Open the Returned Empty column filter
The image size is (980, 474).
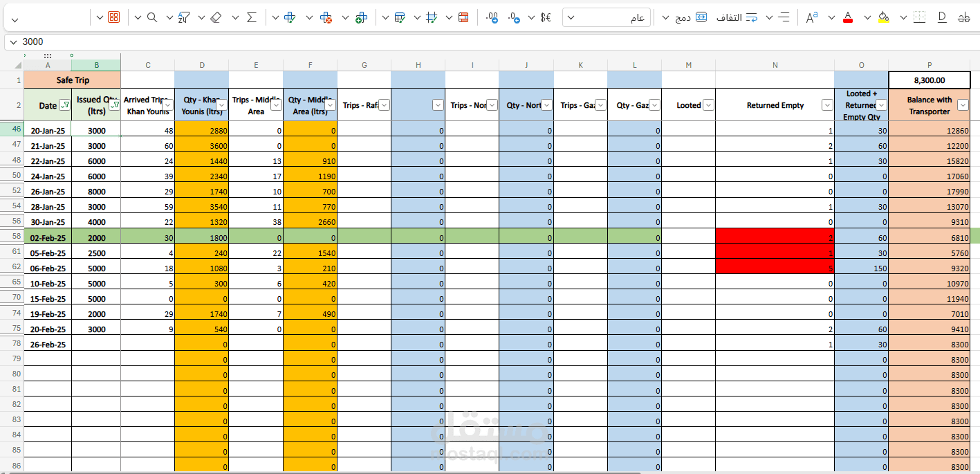[x=827, y=105]
